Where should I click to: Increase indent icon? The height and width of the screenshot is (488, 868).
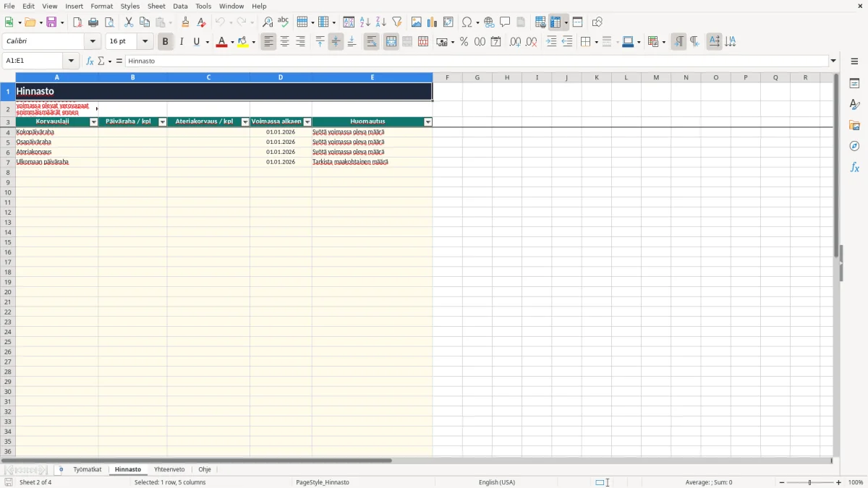pyautogui.click(x=552, y=42)
